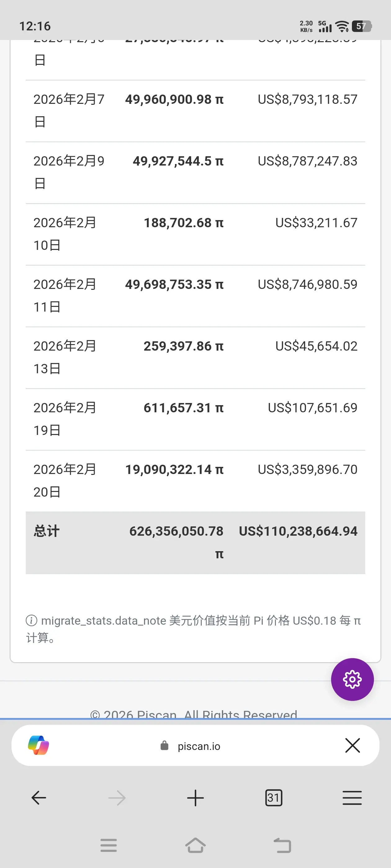Screen dimensions: 391x868
Task: Tap the info icon beside data note
Action: tap(31, 620)
